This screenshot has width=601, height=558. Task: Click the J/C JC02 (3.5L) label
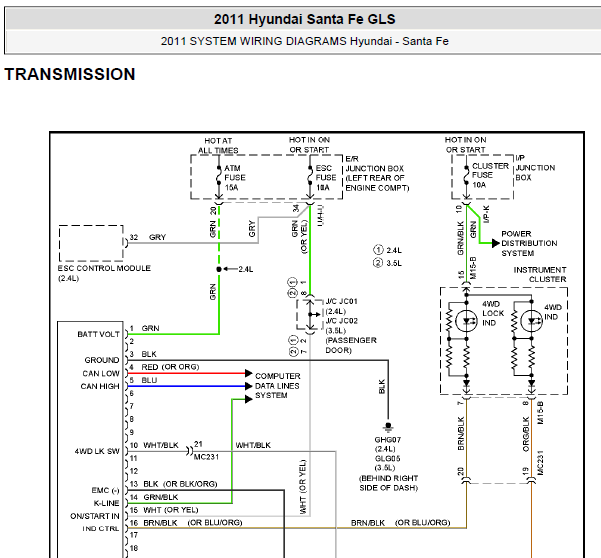(x=341, y=326)
